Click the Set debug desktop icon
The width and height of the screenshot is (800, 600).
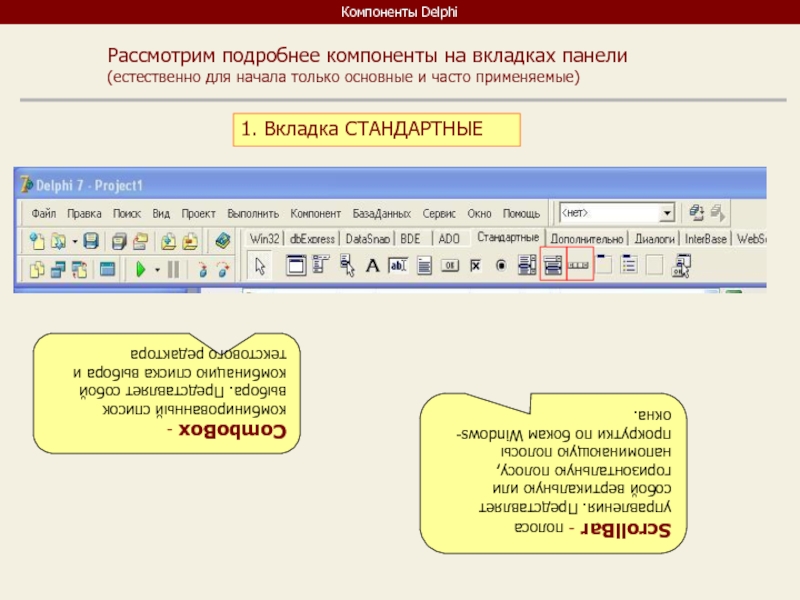(718, 212)
